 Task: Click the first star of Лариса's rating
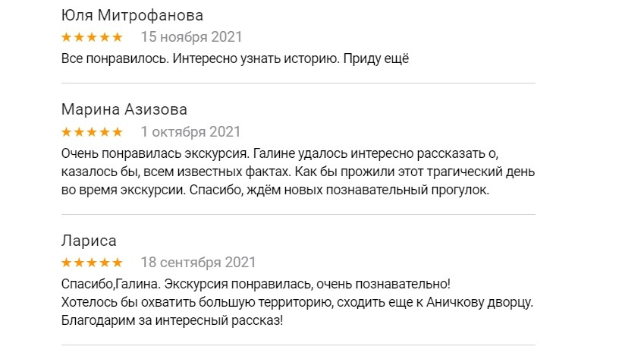[x=66, y=263]
